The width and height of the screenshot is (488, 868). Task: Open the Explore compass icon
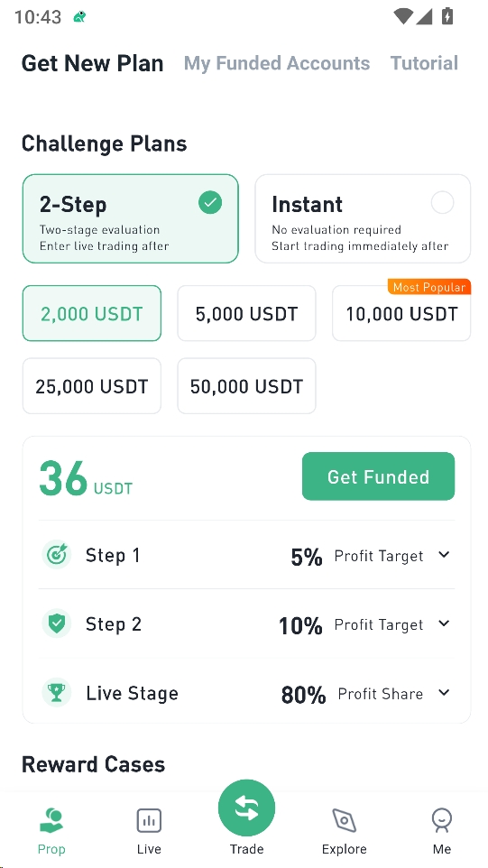[x=345, y=820]
